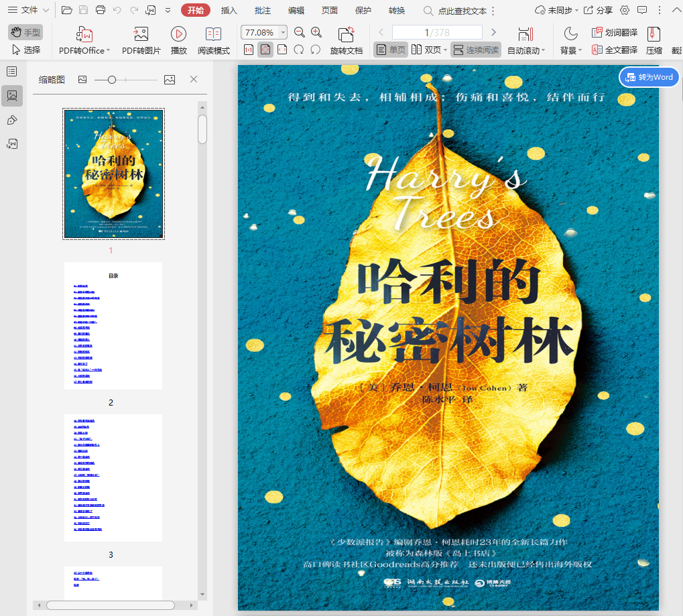This screenshot has height=616, width=683.
Task: Toggle 单页 single page view
Action: coord(391,50)
